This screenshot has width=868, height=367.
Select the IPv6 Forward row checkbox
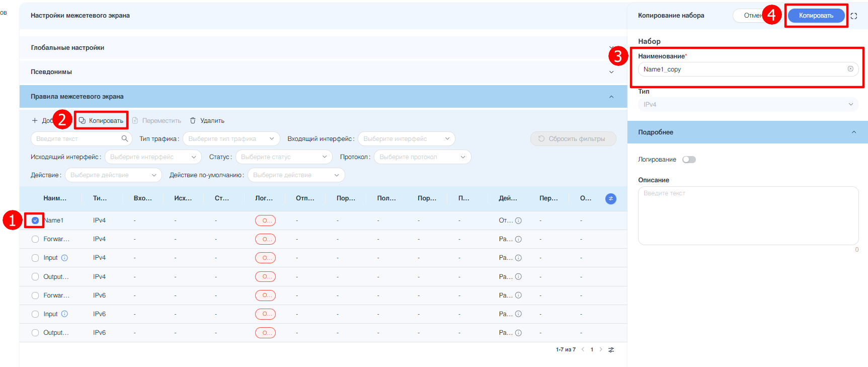(x=35, y=296)
